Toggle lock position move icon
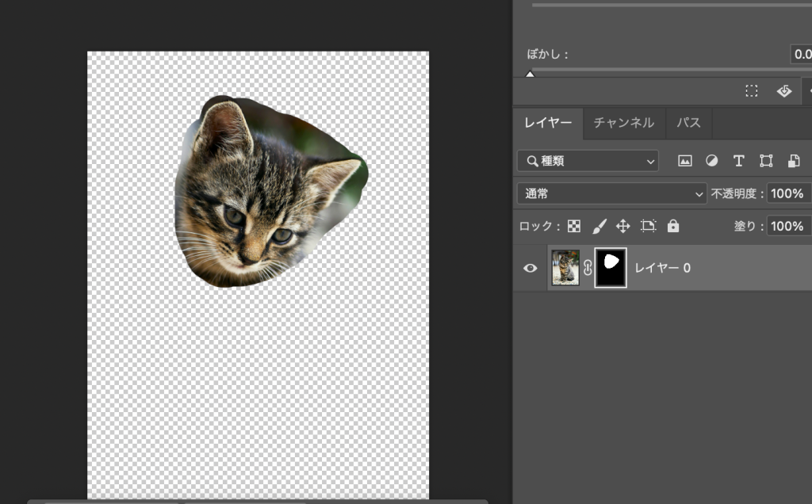Viewport: 812px width, 504px height. pyautogui.click(x=623, y=226)
